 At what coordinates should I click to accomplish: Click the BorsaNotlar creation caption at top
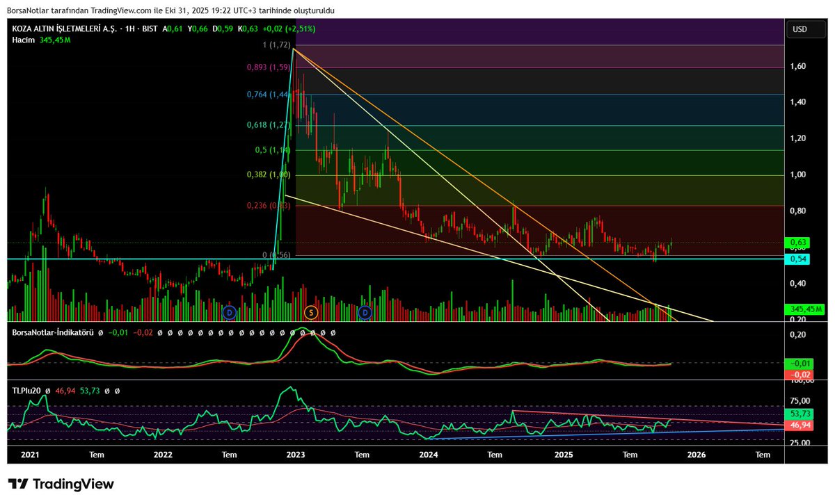pos(170,11)
